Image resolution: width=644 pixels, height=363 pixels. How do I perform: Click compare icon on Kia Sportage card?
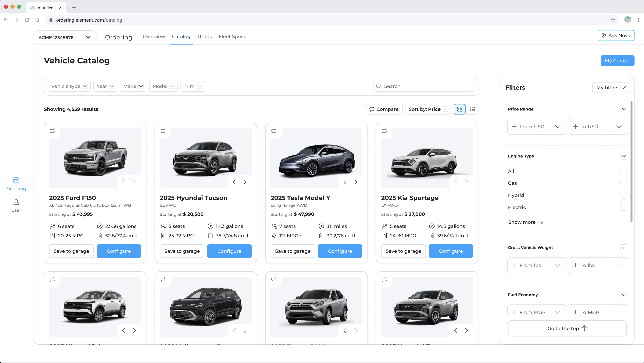coord(384,131)
